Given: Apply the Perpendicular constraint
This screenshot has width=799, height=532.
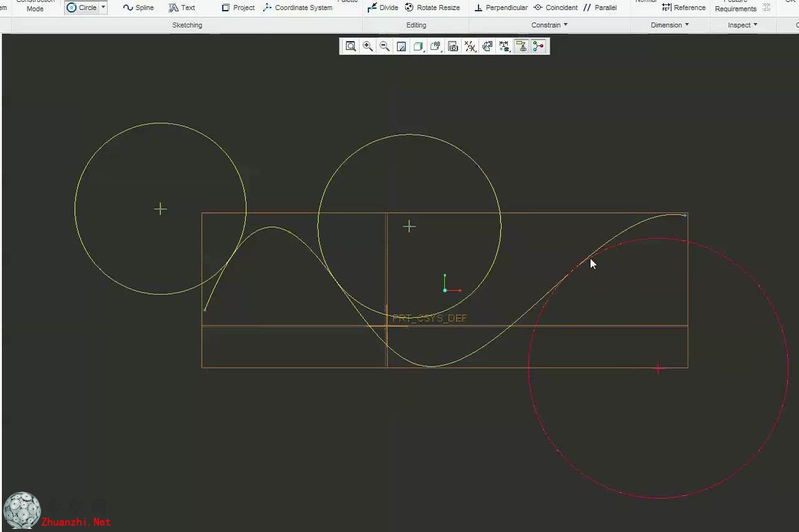Looking at the screenshot, I should 501,7.
